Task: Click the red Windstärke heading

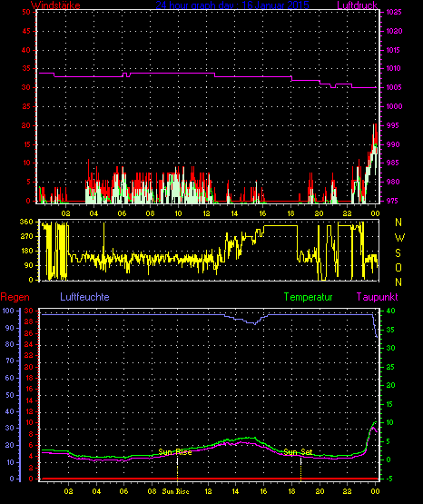Action: tap(55, 5)
